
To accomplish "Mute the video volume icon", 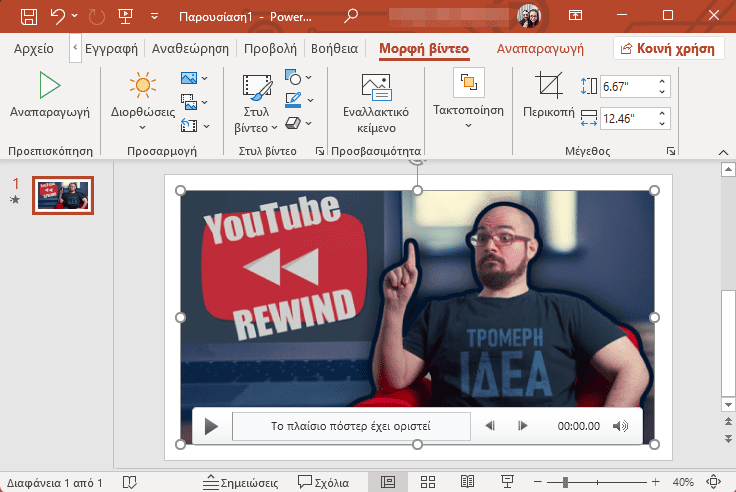I will (621, 426).
